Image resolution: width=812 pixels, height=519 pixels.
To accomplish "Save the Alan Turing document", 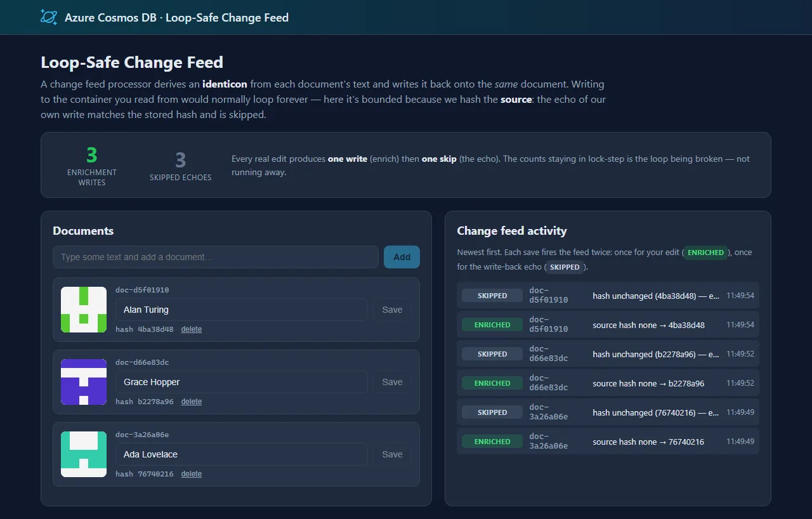I will pos(392,310).
